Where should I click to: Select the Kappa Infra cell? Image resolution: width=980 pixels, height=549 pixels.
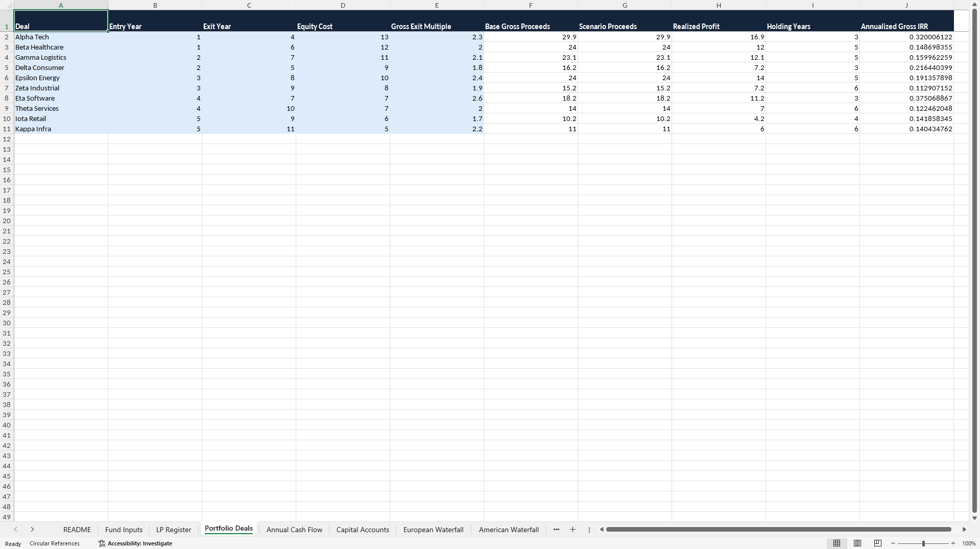point(61,129)
